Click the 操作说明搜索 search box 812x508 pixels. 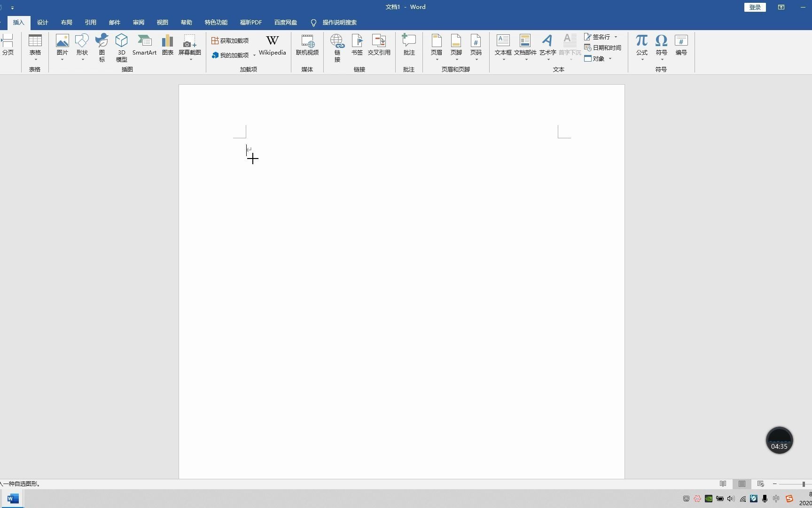point(334,23)
